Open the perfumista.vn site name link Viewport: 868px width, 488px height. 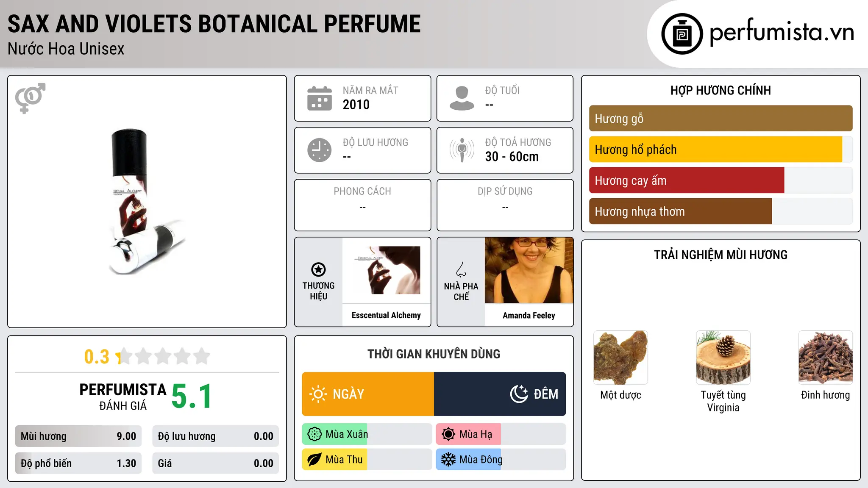point(782,33)
